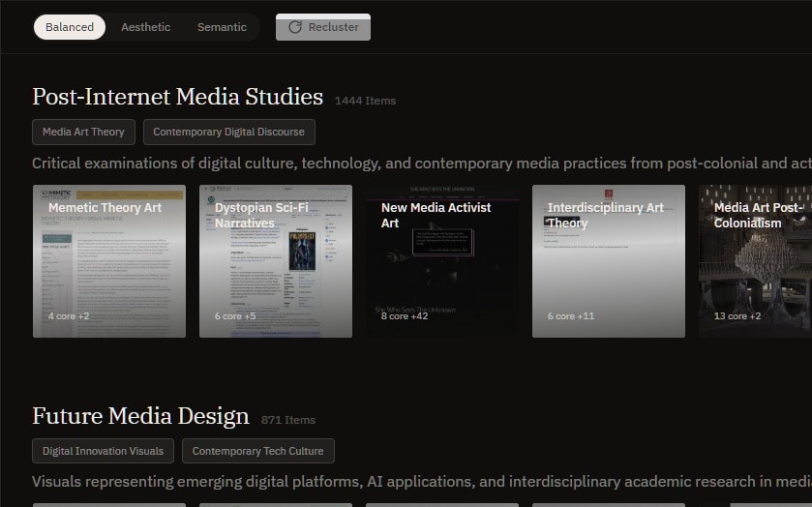The height and width of the screenshot is (507, 812).
Task: Open the Dystopian Sci-Fi Narratives cluster card
Action: [276, 261]
